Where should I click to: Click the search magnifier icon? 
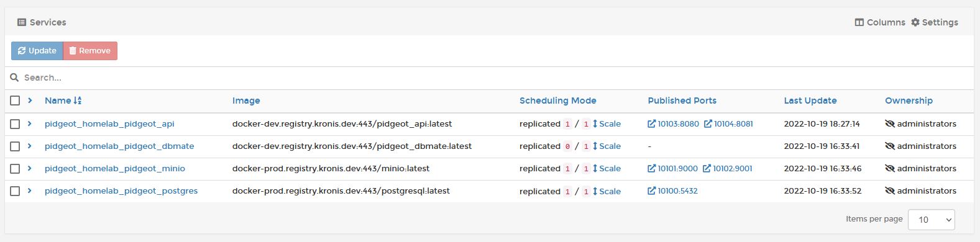14,78
